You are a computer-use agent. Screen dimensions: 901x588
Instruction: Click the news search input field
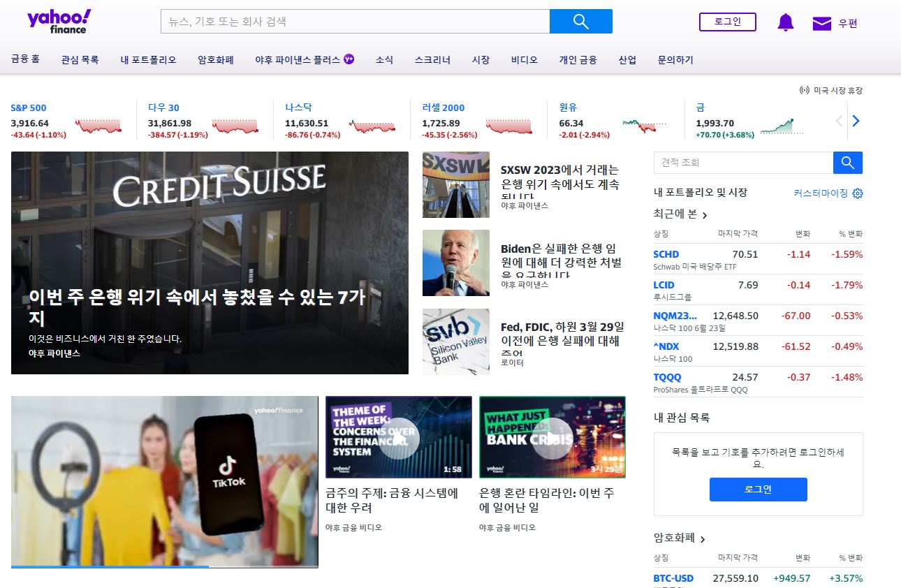pos(355,21)
